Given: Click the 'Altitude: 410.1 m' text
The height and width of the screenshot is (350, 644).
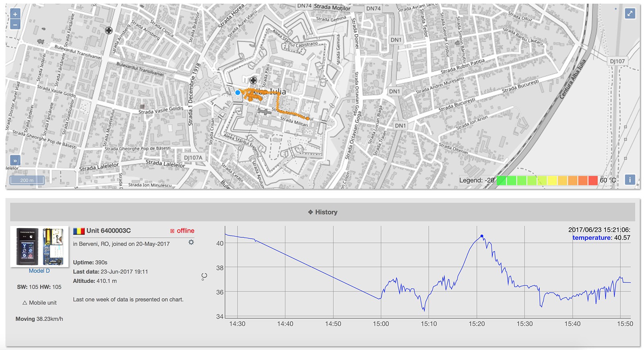Looking at the screenshot, I should point(95,281).
